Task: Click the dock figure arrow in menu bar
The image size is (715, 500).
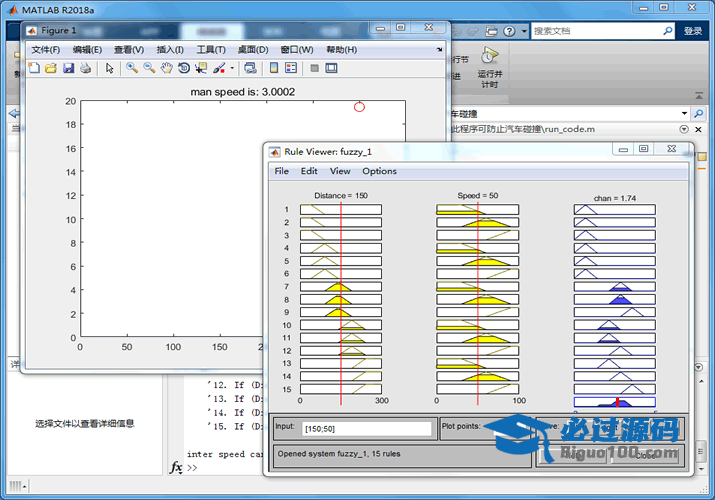Action: coord(439,49)
